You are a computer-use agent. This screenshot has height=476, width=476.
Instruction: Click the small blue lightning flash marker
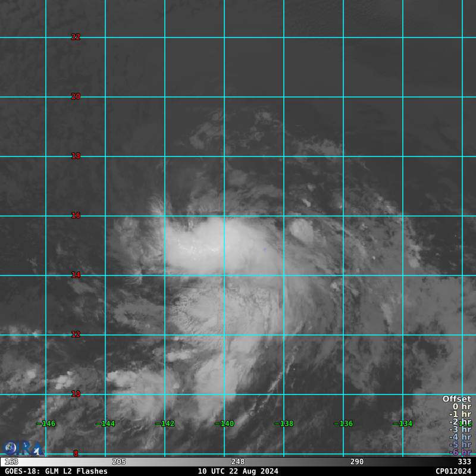coord(265,250)
